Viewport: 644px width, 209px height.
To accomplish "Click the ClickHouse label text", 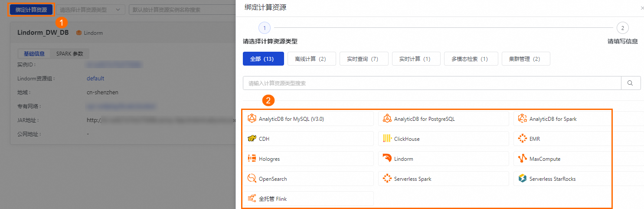I will point(407,139).
